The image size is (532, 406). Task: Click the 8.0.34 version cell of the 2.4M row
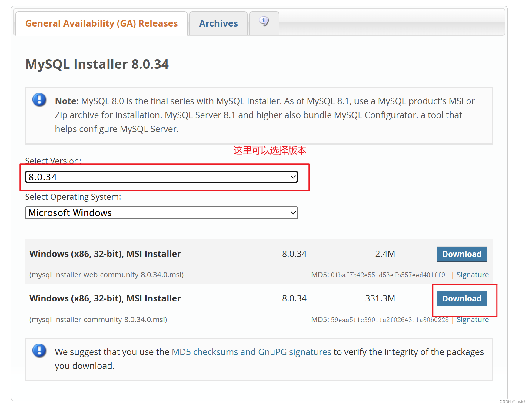pos(294,254)
